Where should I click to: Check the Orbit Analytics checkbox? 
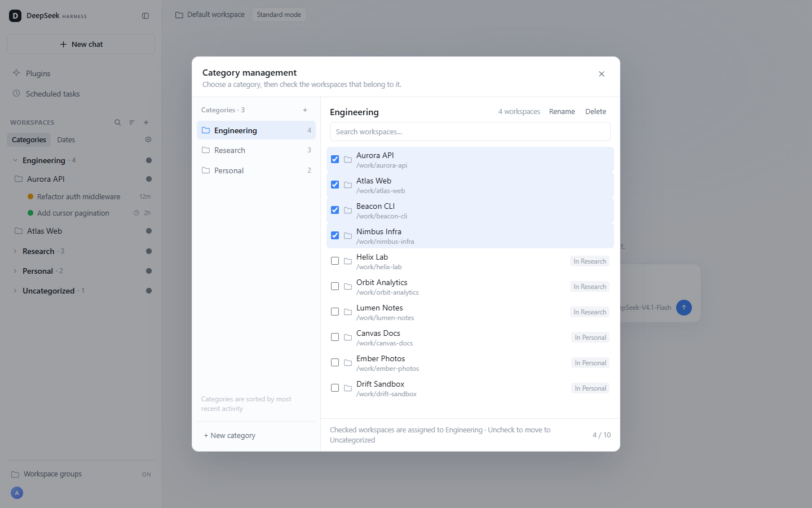(335, 286)
